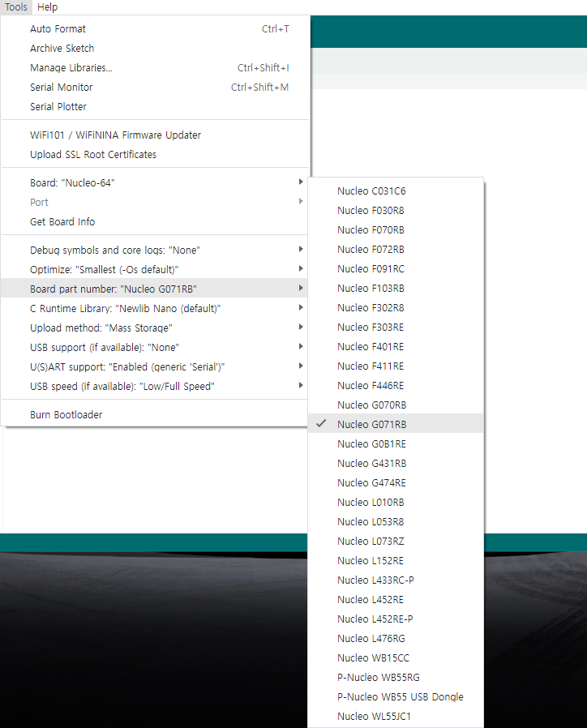This screenshot has height=728, width=587.
Task: Pick Nucleo L452RE-P from the list
Action: click(396, 620)
